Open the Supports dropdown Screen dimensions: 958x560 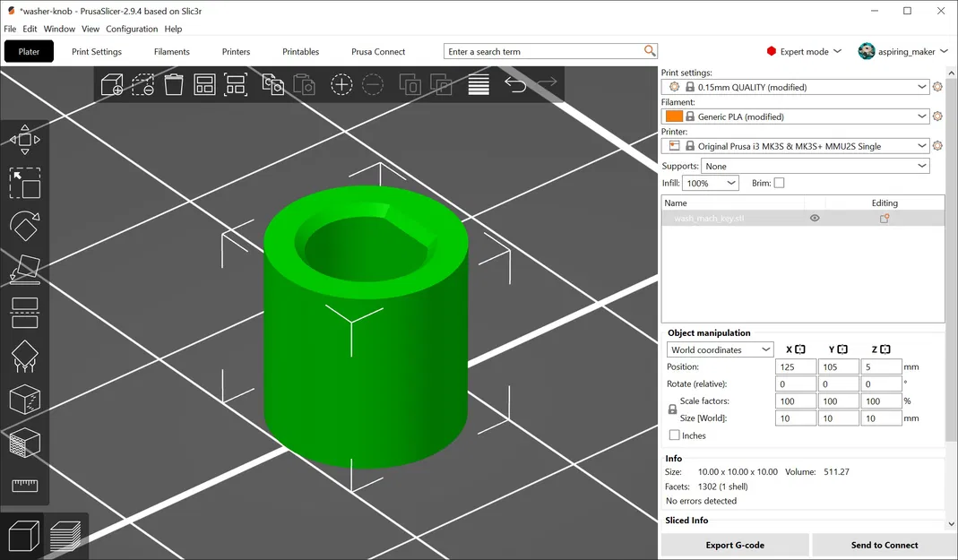tap(816, 166)
